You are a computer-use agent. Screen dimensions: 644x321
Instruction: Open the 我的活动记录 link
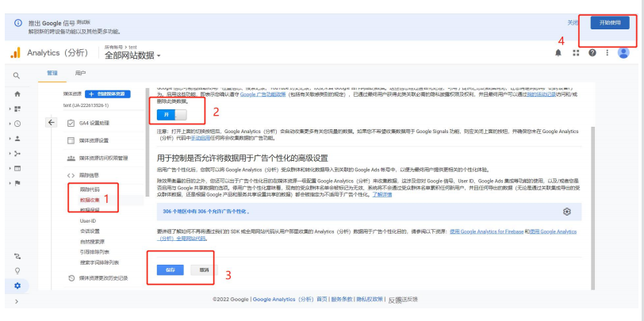pos(542,94)
